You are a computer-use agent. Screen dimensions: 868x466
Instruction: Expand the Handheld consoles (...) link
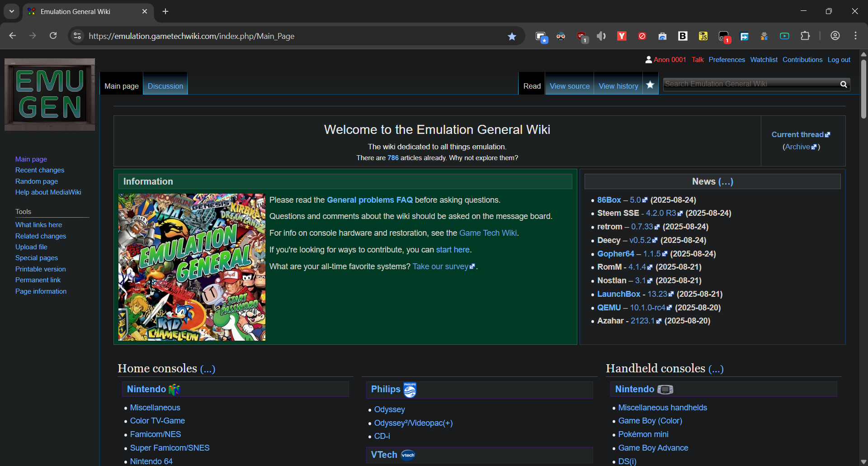click(x=716, y=369)
